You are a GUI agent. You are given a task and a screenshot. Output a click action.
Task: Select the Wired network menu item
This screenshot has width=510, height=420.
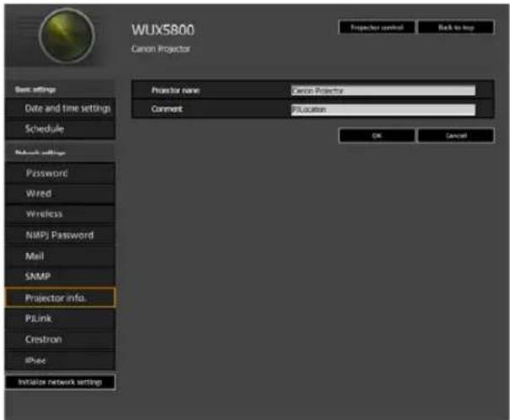click(x=60, y=194)
